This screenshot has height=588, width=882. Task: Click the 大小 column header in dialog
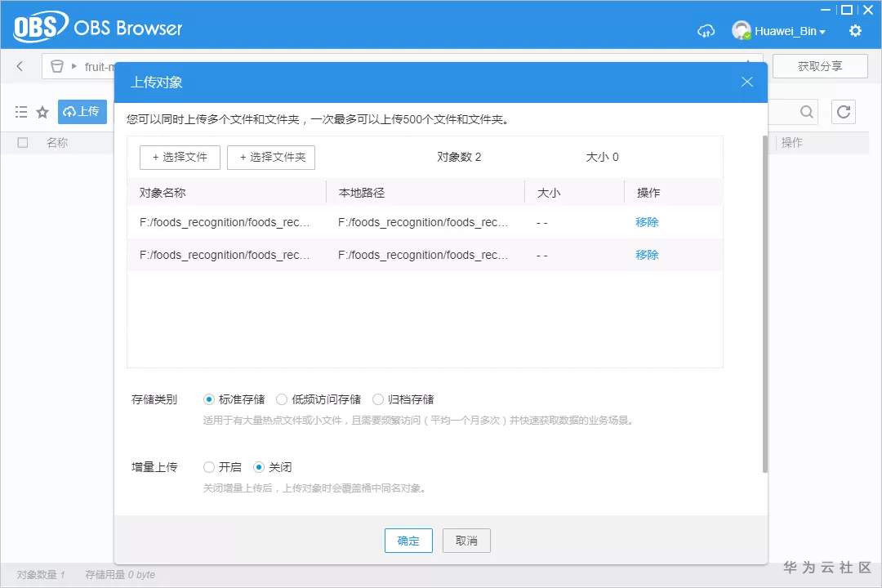click(x=549, y=193)
